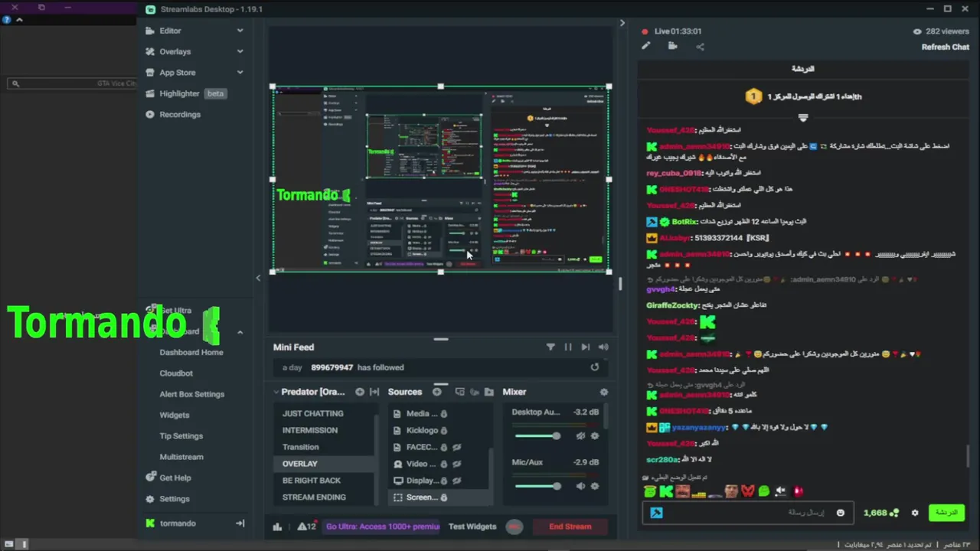Viewport: 980px width, 551px height.
Task: Open Mic/Aux settings gear
Action: (x=594, y=486)
